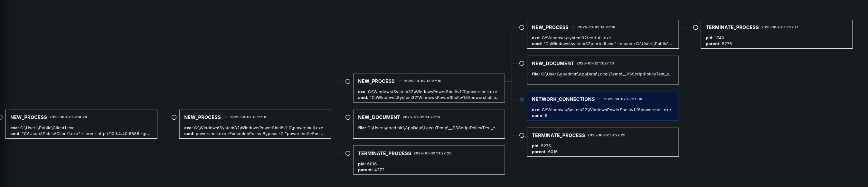The image size is (868, 187).
Task: Click the green check on the certutil.exe NEW_PROCESS
Action: 573,27
